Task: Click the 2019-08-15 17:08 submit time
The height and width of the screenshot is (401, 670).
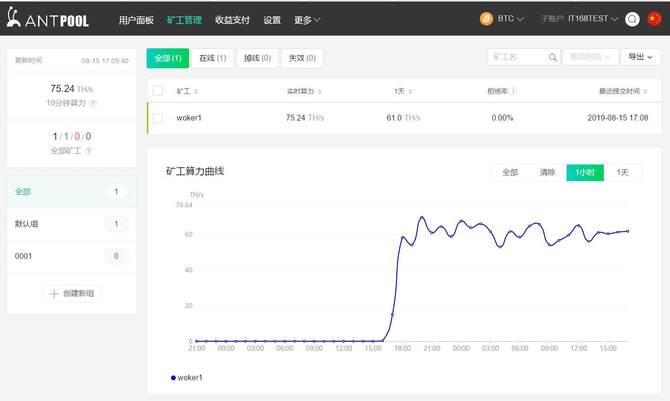Action: [x=617, y=118]
